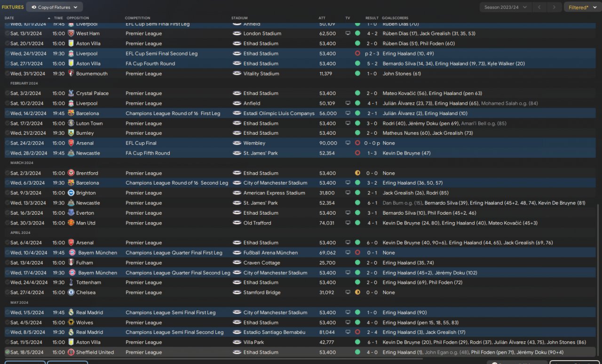The width and height of the screenshot is (602, 364).
Task: Click 'FA Cup Fifth Round' competition text
Action: pyautogui.click(x=148, y=153)
